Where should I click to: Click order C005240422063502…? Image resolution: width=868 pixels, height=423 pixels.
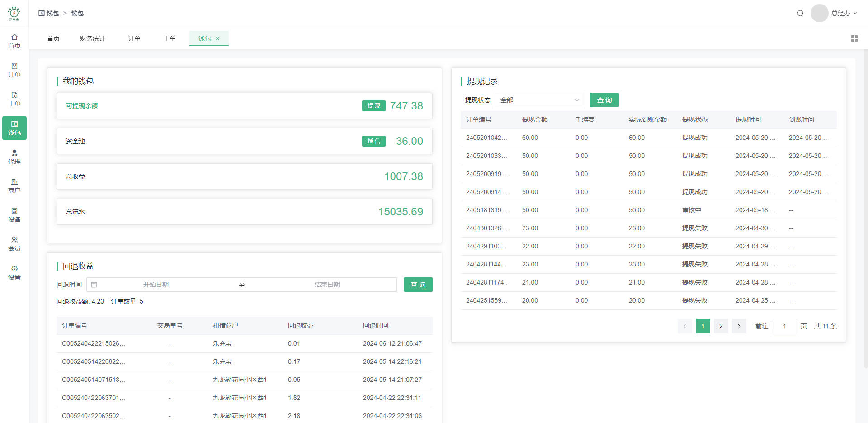pyautogui.click(x=94, y=416)
